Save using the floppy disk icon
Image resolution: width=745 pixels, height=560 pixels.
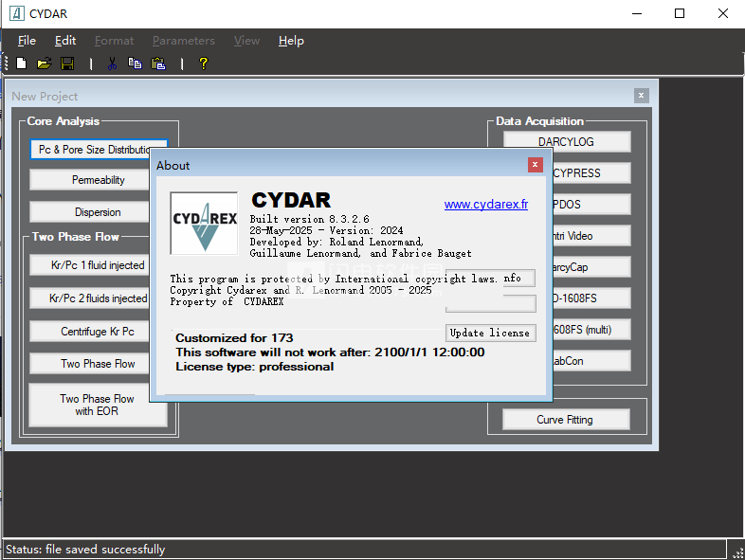[67, 63]
